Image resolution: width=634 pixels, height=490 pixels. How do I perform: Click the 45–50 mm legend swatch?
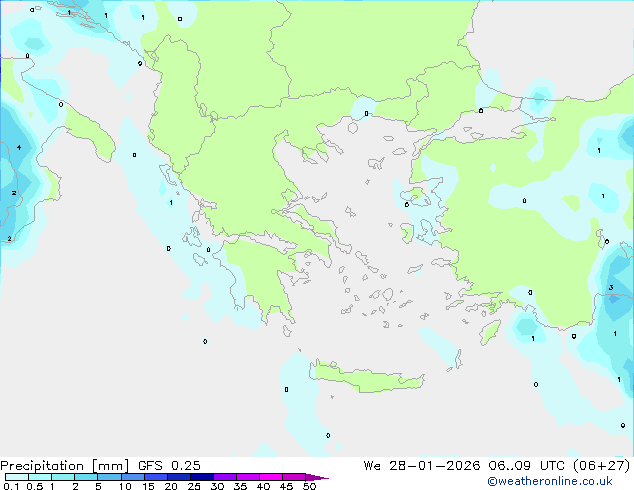click(x=294, y=477)
